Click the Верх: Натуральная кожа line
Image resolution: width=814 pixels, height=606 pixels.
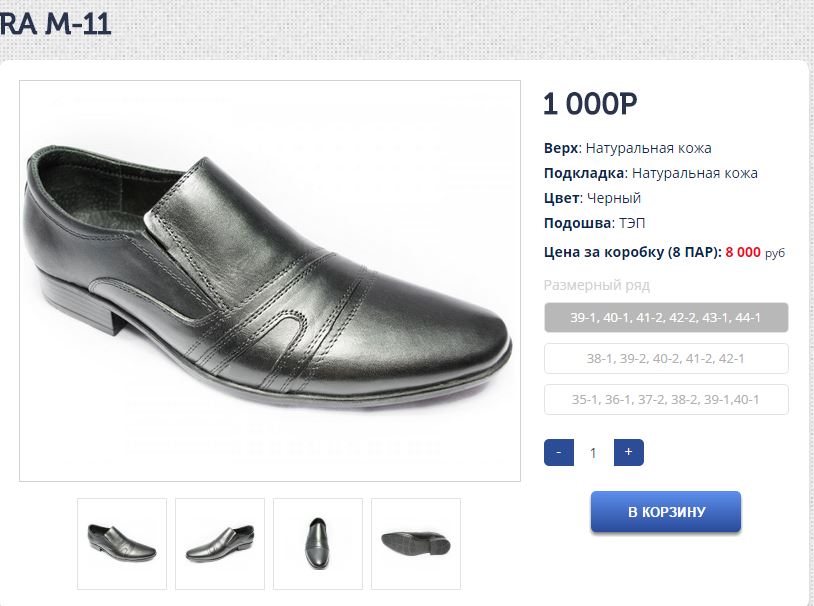[628, 148]
